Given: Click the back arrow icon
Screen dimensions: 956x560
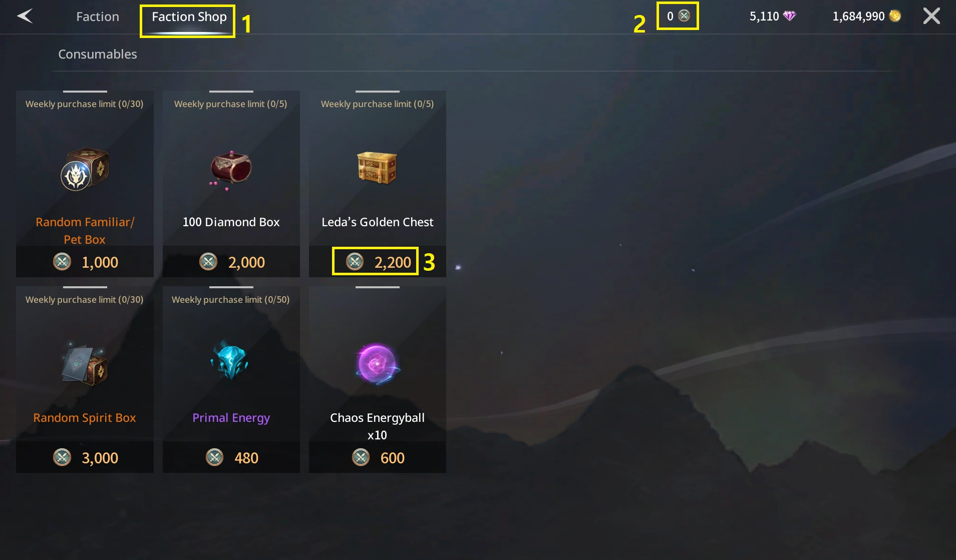Looking at the screenshot, I should (25, 16).
